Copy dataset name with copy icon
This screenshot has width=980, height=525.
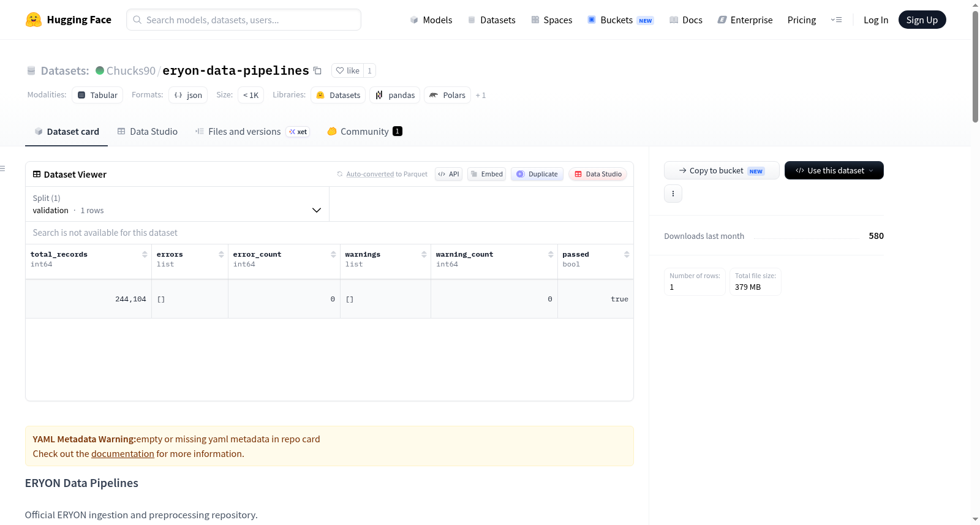coord(317,70)
